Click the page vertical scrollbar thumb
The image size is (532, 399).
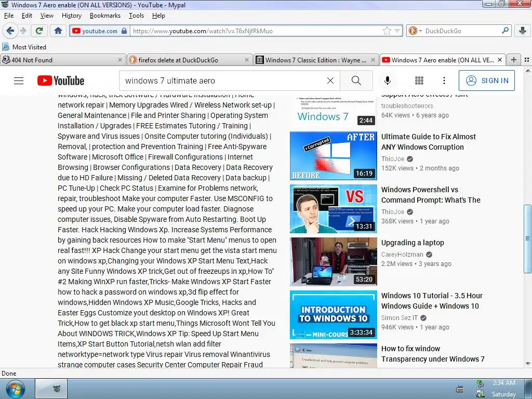point(528,238)
